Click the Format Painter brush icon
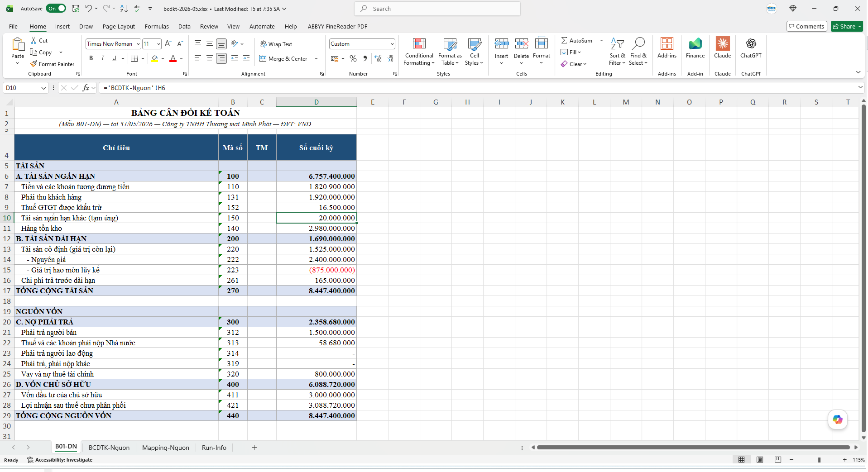The height and width of the screenshot is (472, 868). pos(34,64)
